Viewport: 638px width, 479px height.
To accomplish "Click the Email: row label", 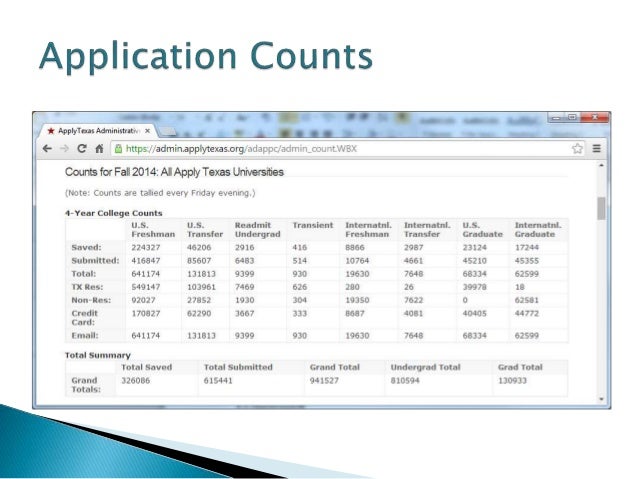I will [x=85, y=336].
